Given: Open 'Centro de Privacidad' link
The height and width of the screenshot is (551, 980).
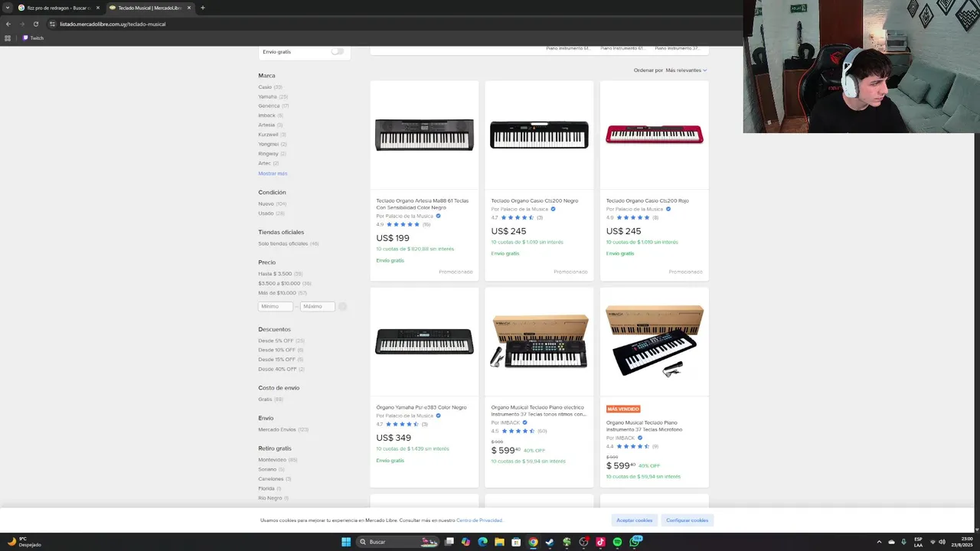Looking at the screenshot, I should [x=479, y=520].
